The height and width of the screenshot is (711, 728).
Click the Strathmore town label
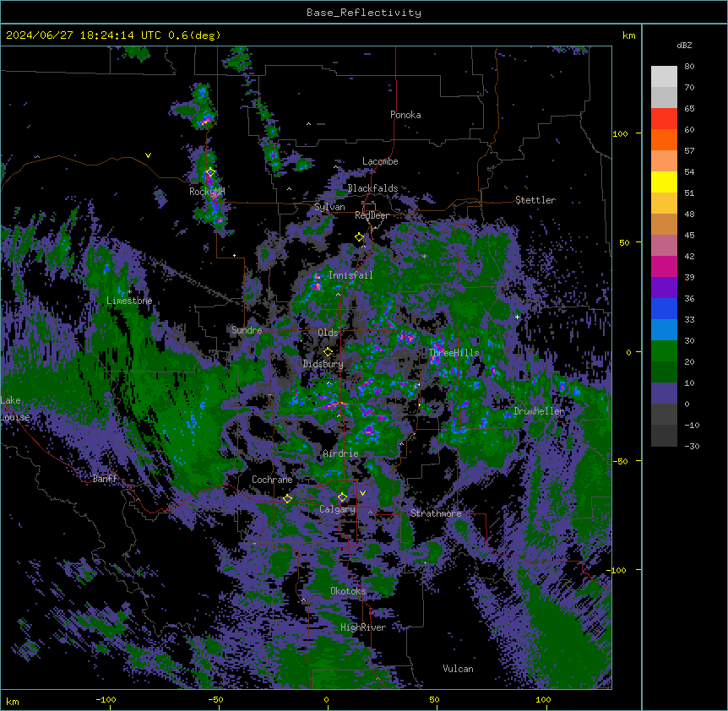coord(436,513)
